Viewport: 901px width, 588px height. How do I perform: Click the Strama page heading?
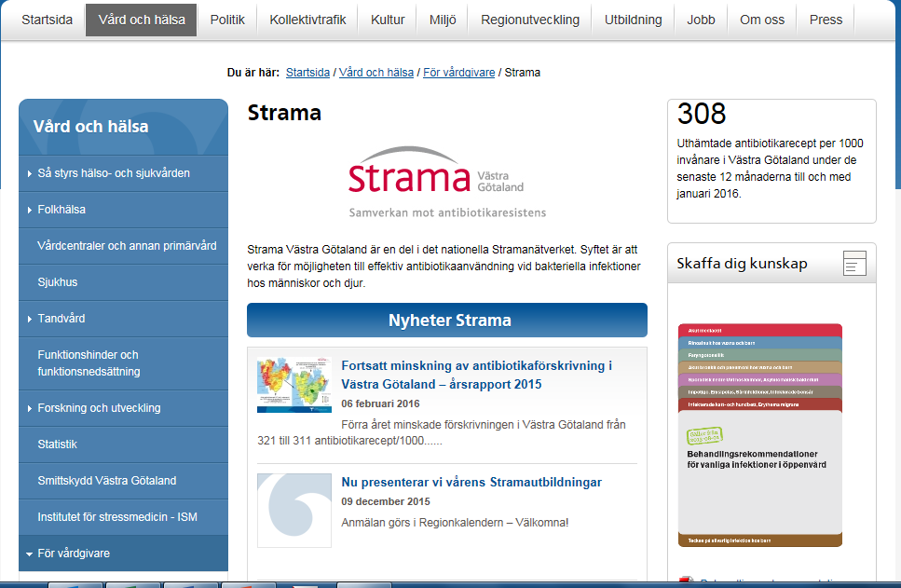point(284,113)
